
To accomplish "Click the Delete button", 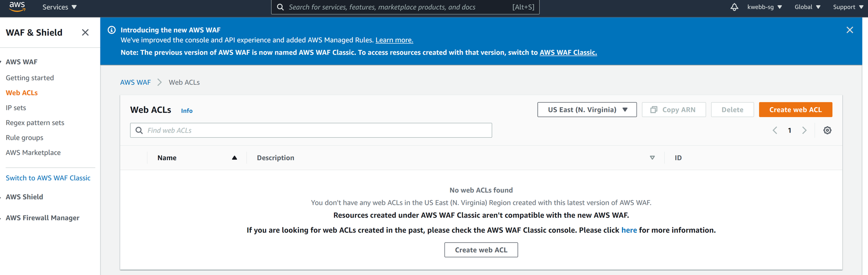I will (732, 109).
